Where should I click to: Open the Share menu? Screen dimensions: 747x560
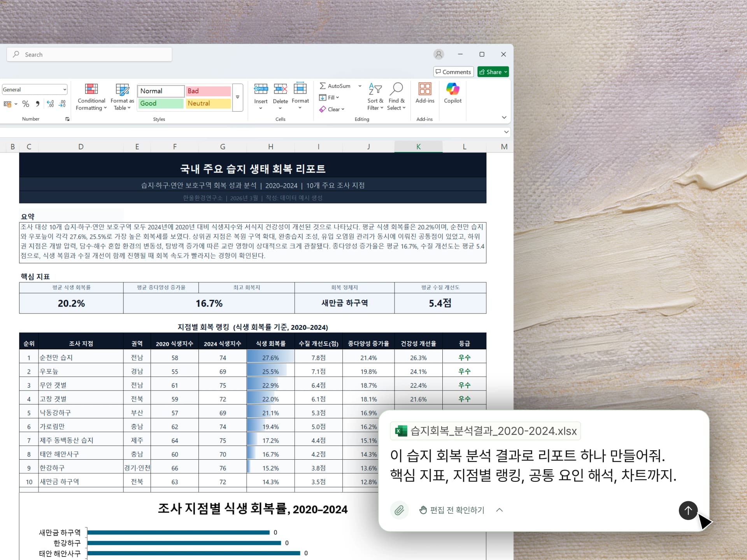[493, 72]
